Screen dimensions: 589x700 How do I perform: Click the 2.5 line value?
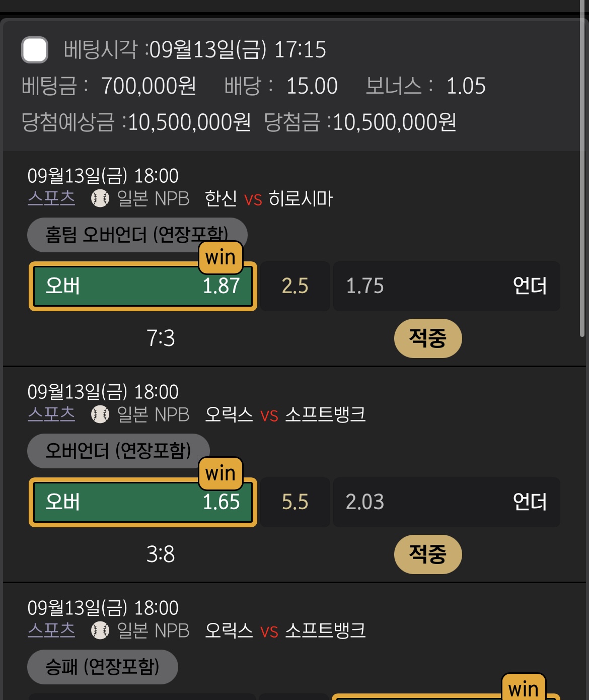point(295,286)
